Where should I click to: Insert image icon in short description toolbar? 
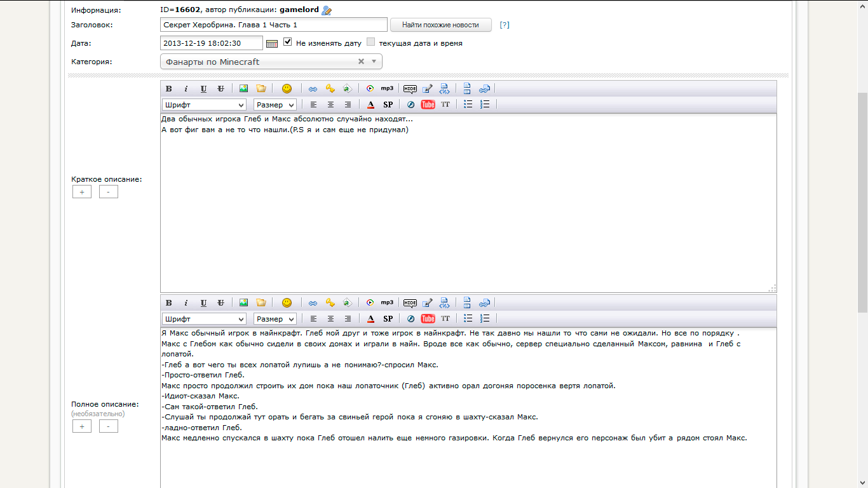[x=243, y=89]
